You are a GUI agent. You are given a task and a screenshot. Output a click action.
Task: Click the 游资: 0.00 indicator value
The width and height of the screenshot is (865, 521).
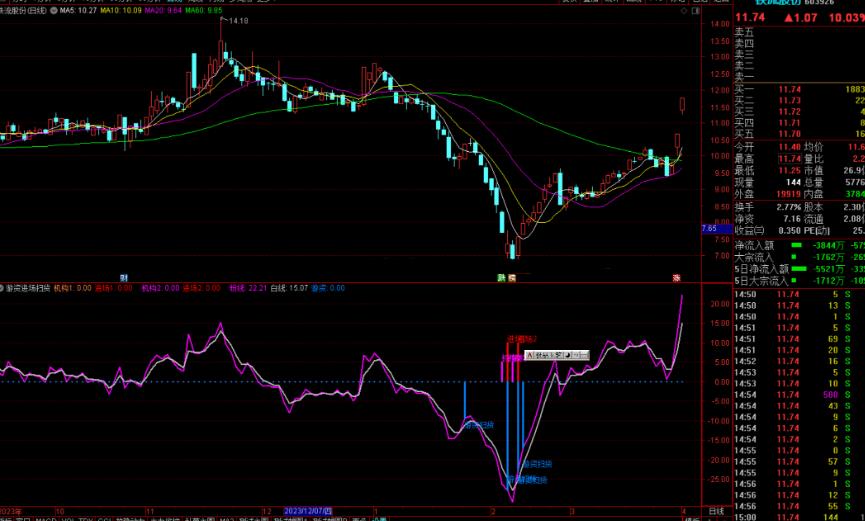(x=328, y=288)
